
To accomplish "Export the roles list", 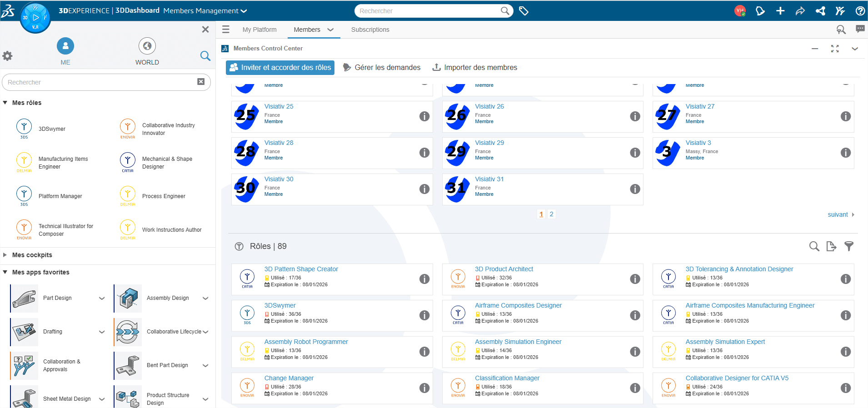I will (x=832, y=246).
